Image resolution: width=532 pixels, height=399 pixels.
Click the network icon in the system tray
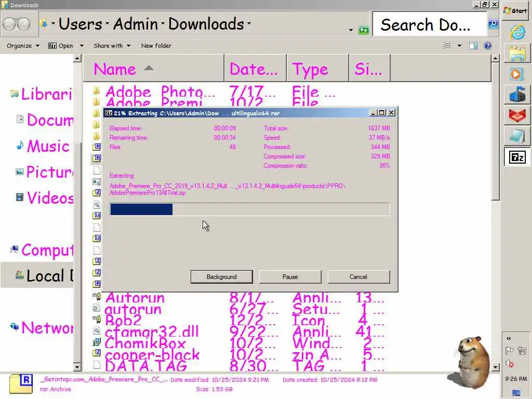click(522, 351)
